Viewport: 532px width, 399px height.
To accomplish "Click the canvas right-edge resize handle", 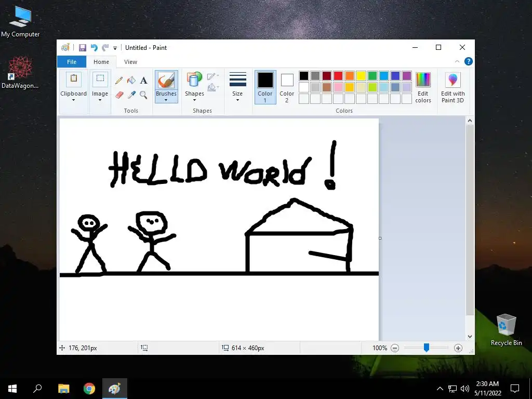I will [x=380, y=238].
